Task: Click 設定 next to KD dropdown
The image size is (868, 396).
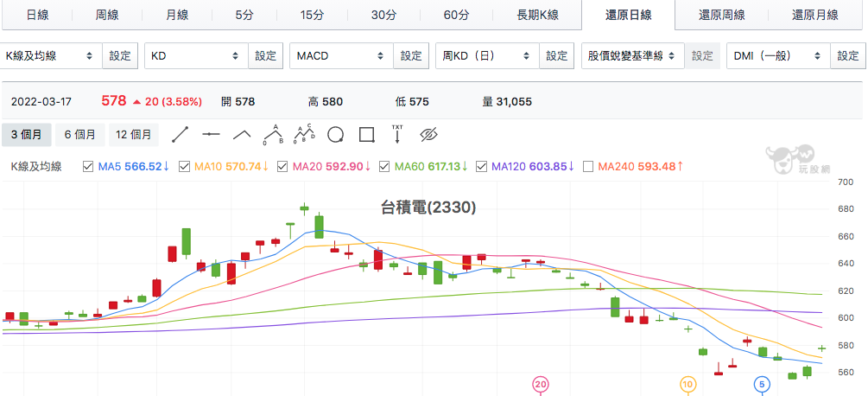Action: point(266,56)
